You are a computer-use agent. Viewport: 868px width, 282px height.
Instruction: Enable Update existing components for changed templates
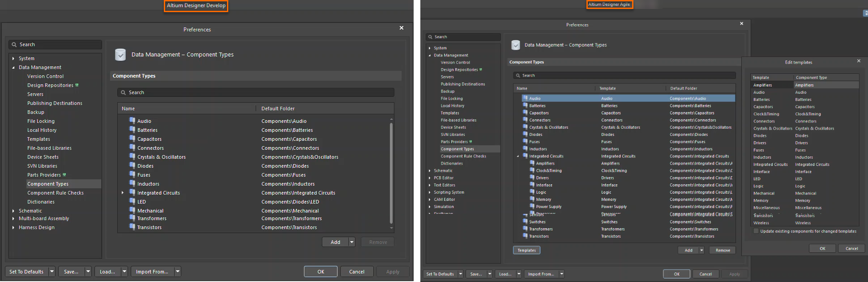tap(756, 231)
